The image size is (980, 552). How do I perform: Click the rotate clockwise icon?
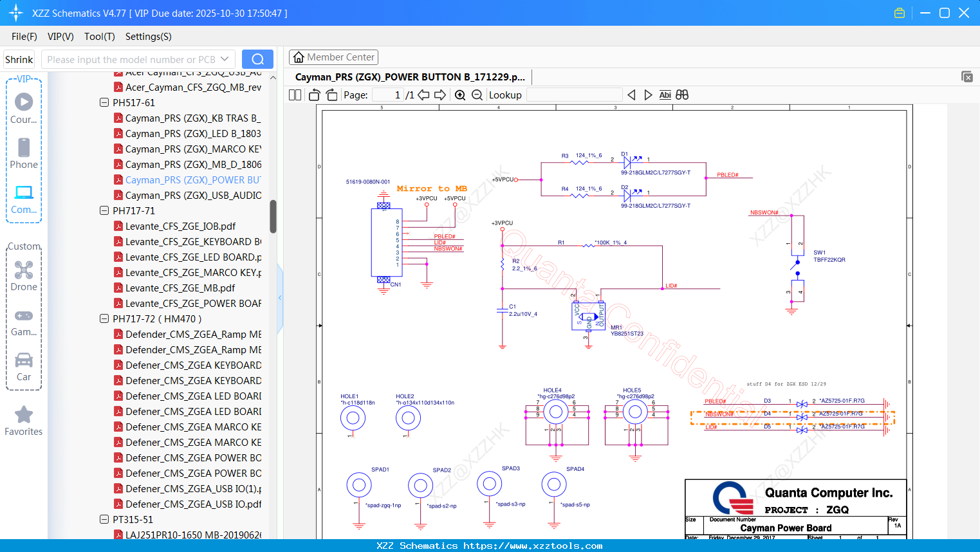click(x=331, y=95)
